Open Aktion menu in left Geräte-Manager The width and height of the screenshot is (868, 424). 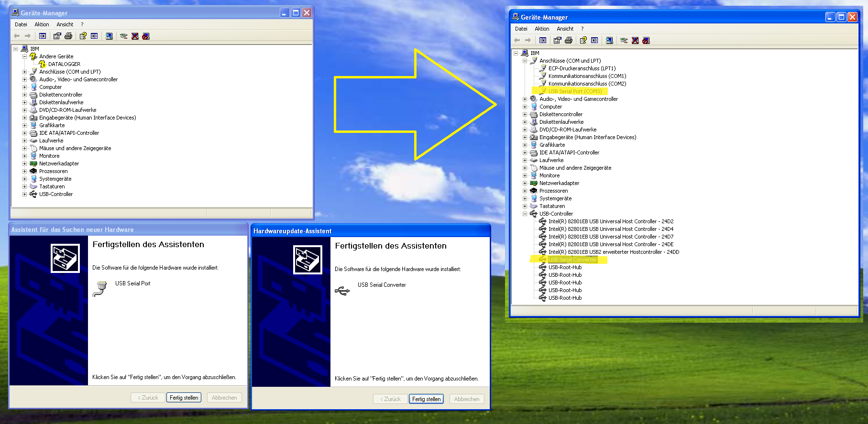42,24
